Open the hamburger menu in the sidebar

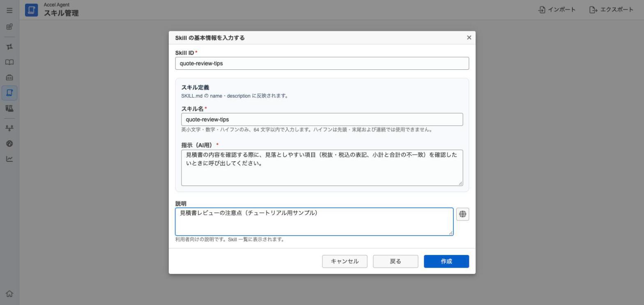pos(9,11)
